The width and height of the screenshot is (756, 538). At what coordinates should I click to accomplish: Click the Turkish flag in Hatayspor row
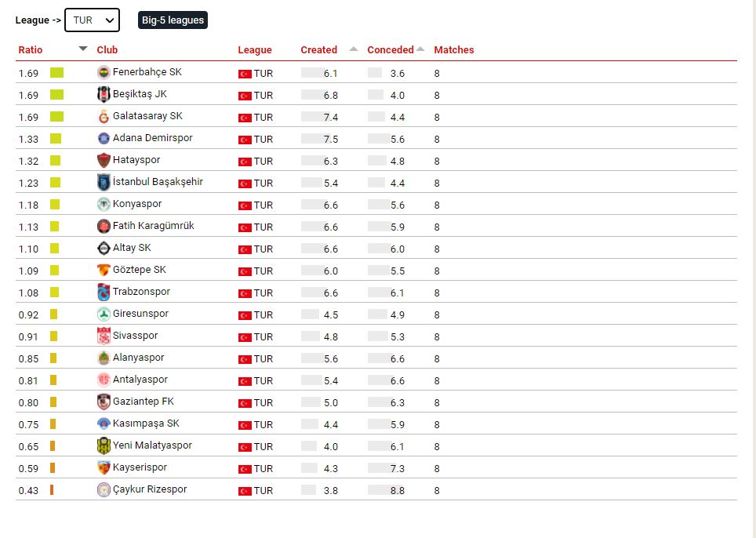[x=245, y=162]
